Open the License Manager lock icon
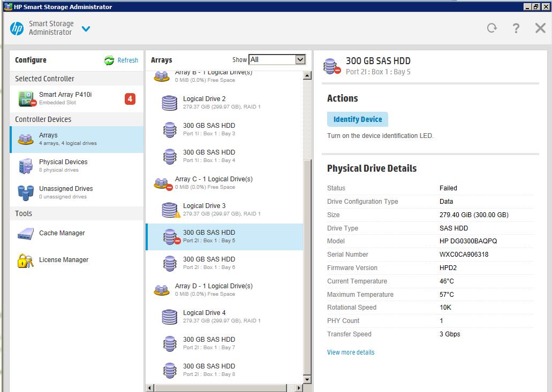Screen dimensions: 552x392 click(x=25, y=260)
